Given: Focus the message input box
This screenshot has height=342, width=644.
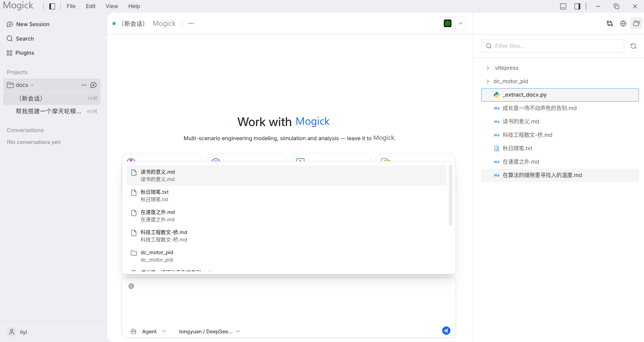Looking at the screenshot, I should 288,302.
